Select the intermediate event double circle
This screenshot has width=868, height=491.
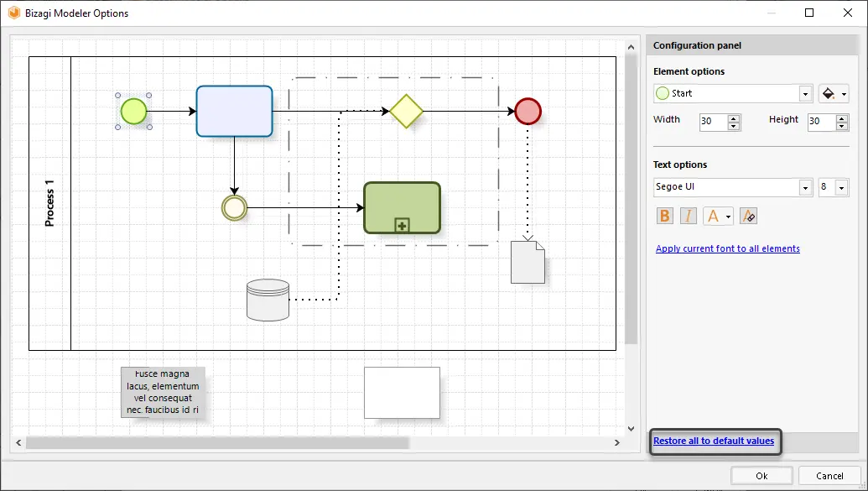click(x=234, y=208)
